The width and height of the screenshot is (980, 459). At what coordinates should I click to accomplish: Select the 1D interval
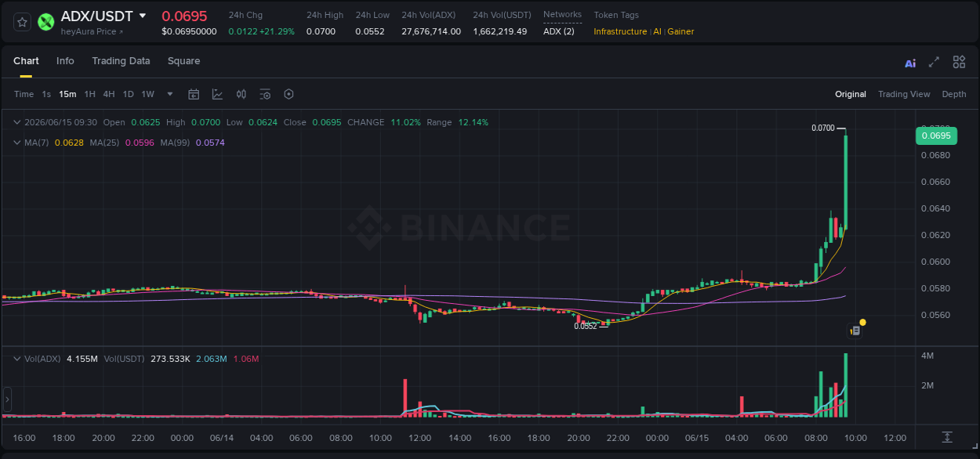(128, 94)
